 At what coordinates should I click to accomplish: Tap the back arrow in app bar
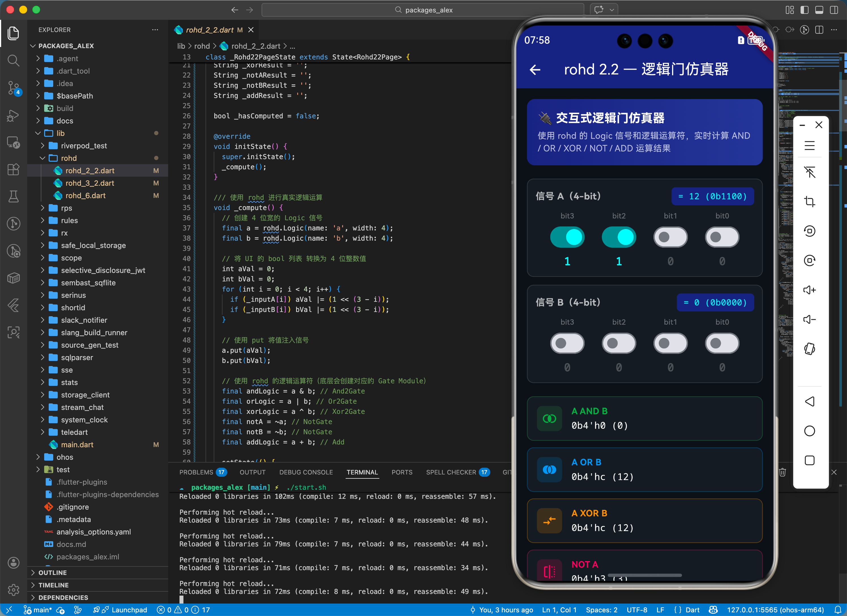click(x=535, y=69)
